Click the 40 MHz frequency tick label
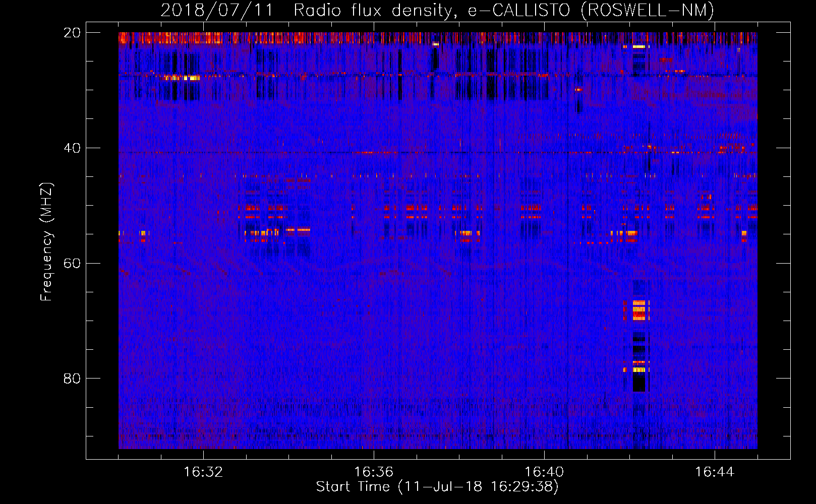 (72, 148)
